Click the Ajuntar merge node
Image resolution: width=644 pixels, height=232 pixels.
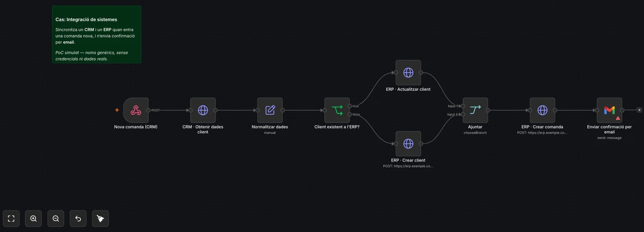click(475, 110)
